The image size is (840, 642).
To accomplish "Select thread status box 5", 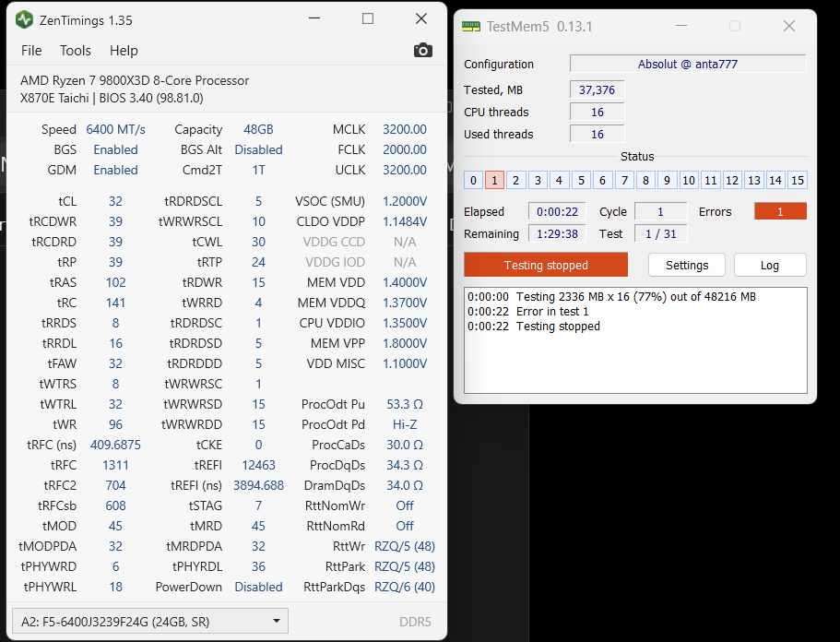I will (581, 180).
